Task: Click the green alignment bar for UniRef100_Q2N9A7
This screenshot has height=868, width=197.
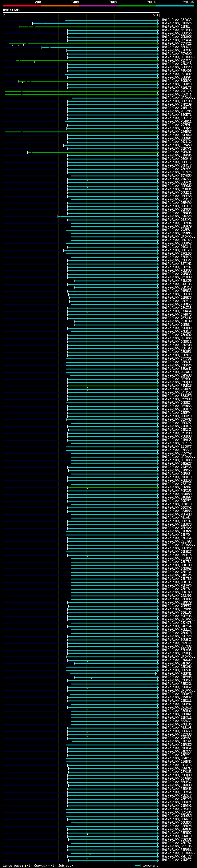Action: tap(113, 487)
